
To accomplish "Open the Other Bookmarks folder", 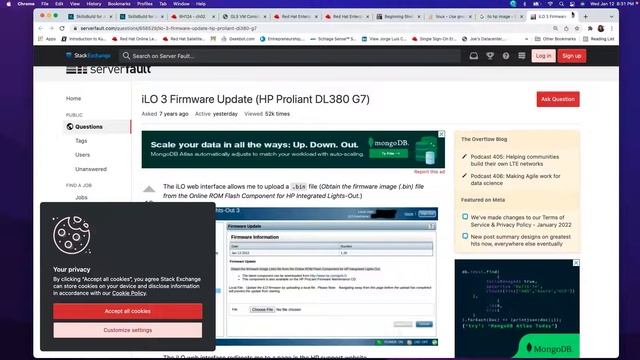I will [x=555, y=39].
